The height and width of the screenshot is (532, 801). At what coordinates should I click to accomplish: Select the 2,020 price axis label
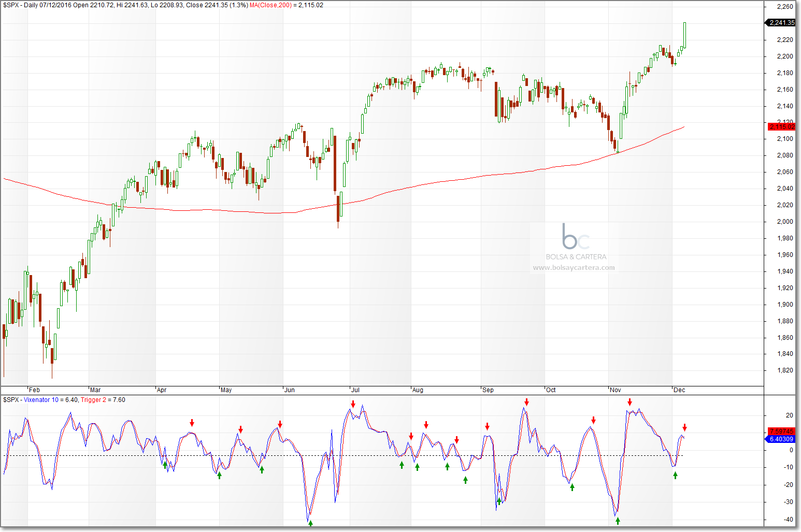[x=785, y=205]
